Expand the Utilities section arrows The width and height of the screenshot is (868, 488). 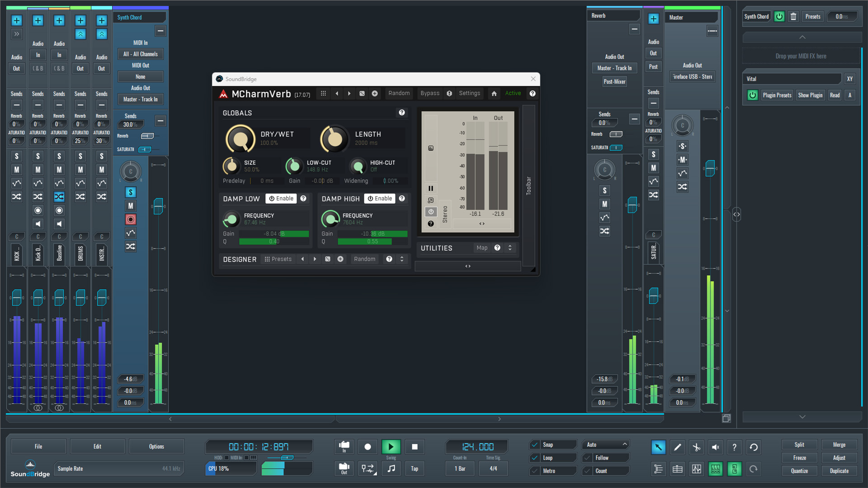pyautogui.click(x=510, y=248)
